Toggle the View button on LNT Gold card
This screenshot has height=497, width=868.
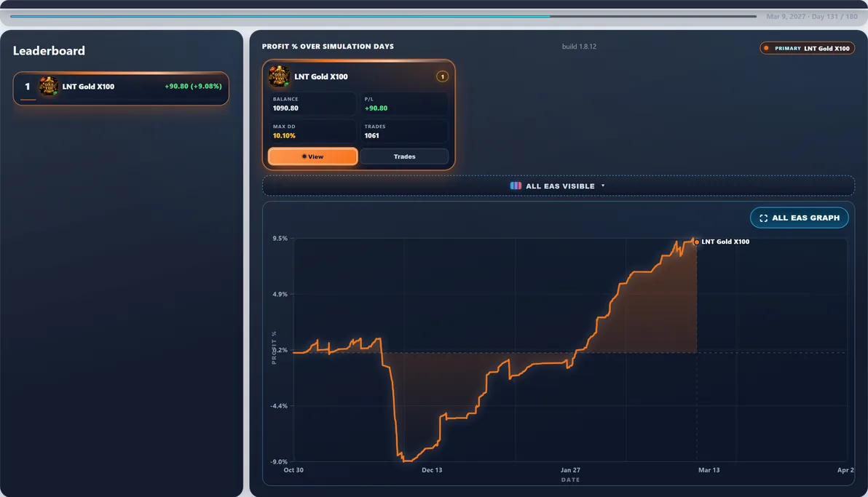[x=313, y=156]
